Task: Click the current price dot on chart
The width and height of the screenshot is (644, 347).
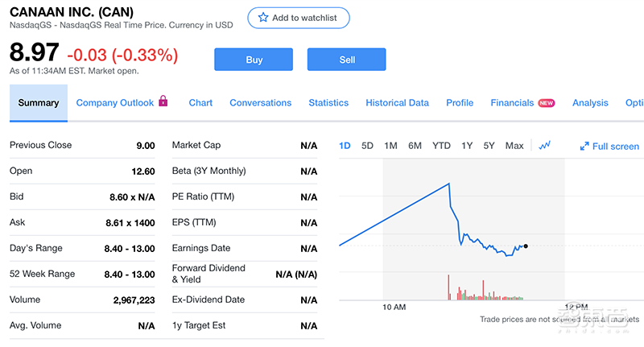Action: point(526,246)
